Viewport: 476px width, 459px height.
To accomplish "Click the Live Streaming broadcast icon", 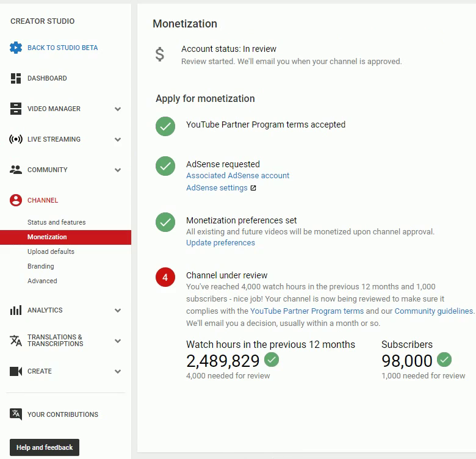I will click(16, 139).
